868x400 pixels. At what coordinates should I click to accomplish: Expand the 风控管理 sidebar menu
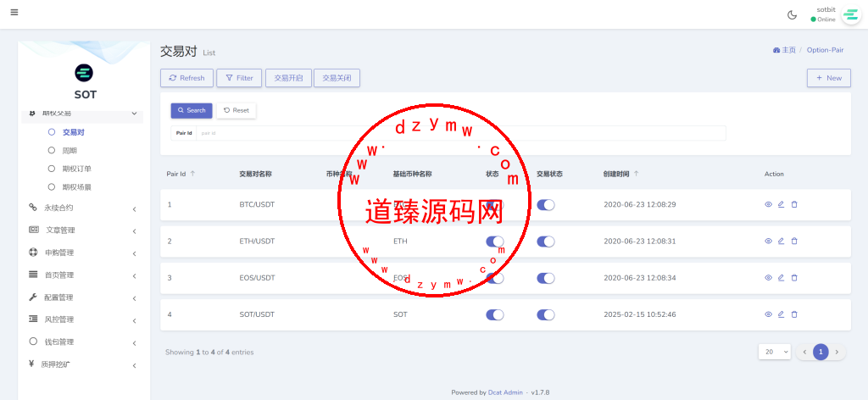[82, 319]
